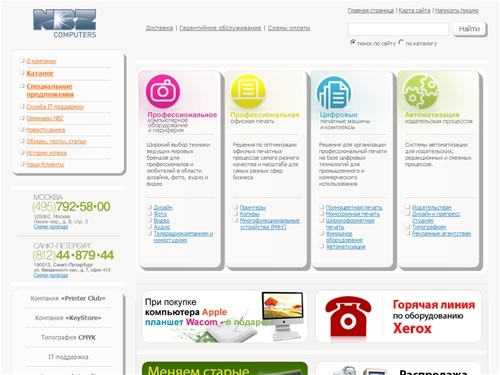
Task: Open the 'Типографиям' link
Action: [429, 227]
